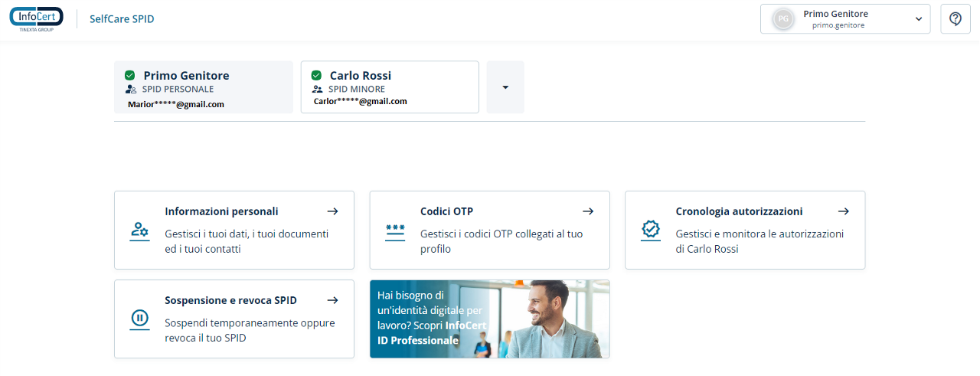Select the Carlo Rossi SPID Minore tab

pyautogui.click(x=390, y=87)
